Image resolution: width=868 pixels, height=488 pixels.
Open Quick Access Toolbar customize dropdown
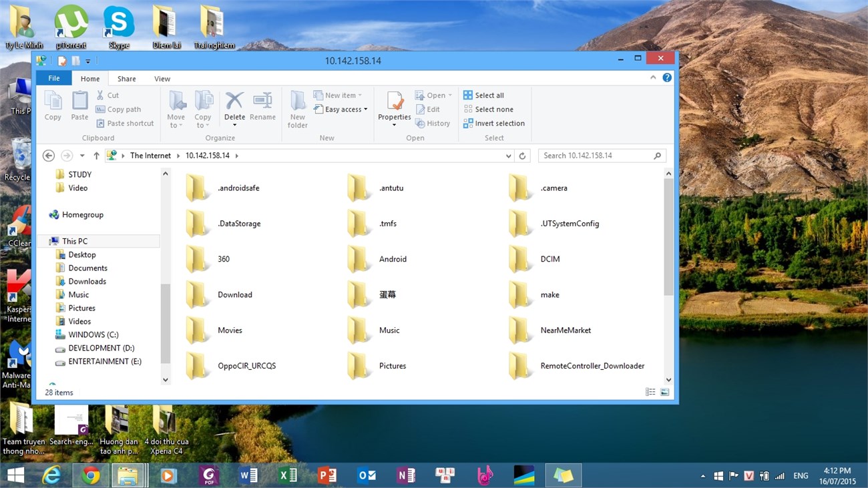coord(88,61)
